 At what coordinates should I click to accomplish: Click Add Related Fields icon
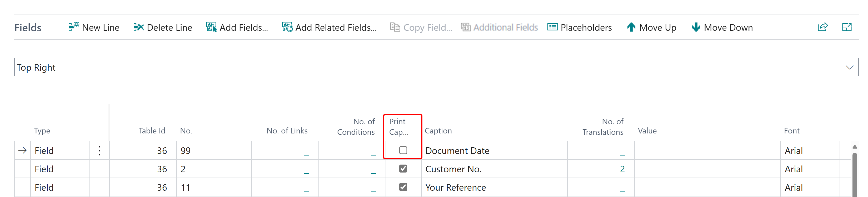tap(287, 27)
